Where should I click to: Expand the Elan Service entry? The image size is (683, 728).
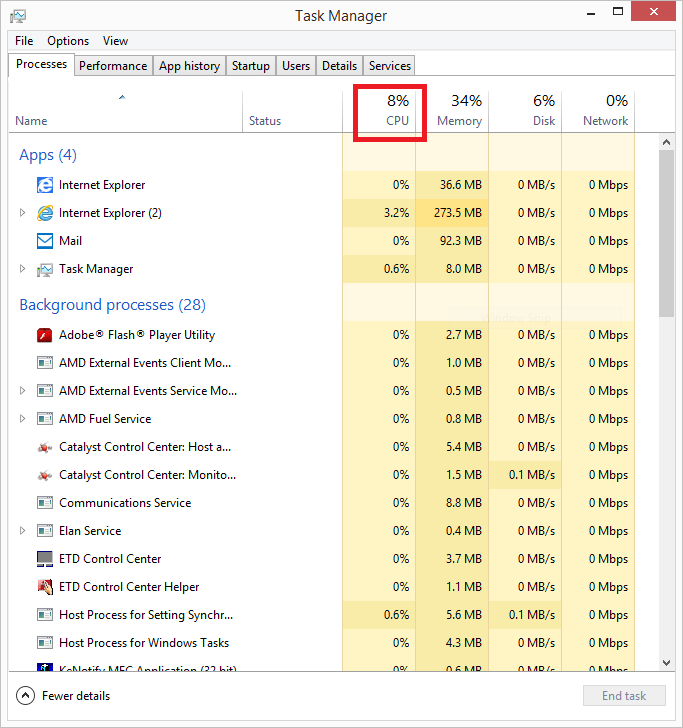22,530
